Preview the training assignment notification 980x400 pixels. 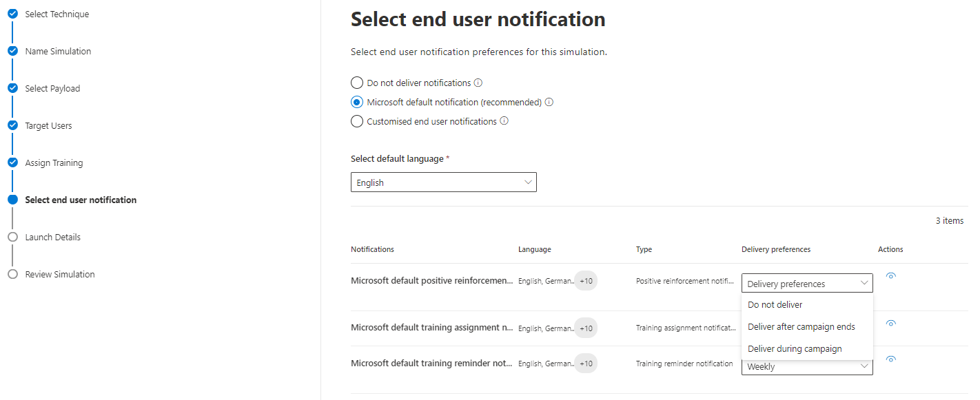(x=890, y=323)
